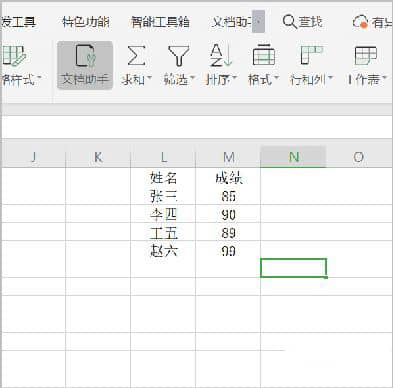Click the 查找 magnifier search icon
This screenshot has width=393, height=388.
pos(289,22)
